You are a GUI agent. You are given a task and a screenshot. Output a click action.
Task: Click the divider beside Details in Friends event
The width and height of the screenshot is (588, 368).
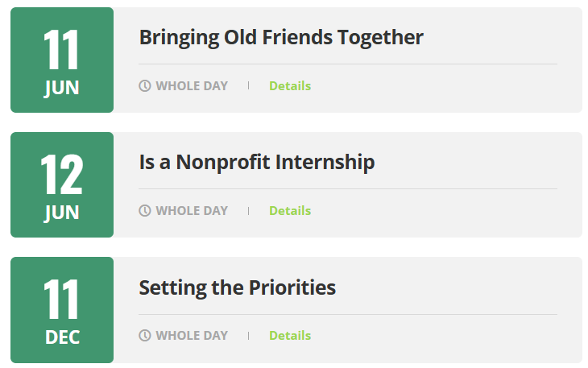click(248, 86)
